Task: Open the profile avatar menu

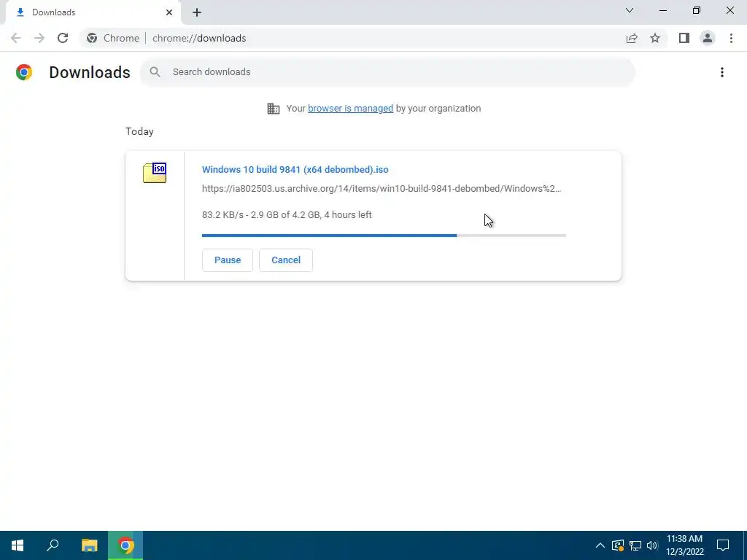Action: coord(708,38)
